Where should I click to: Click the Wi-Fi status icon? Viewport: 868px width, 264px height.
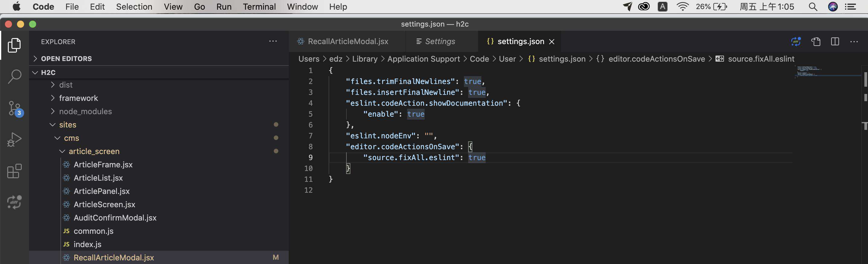click(x=683, y=6)
